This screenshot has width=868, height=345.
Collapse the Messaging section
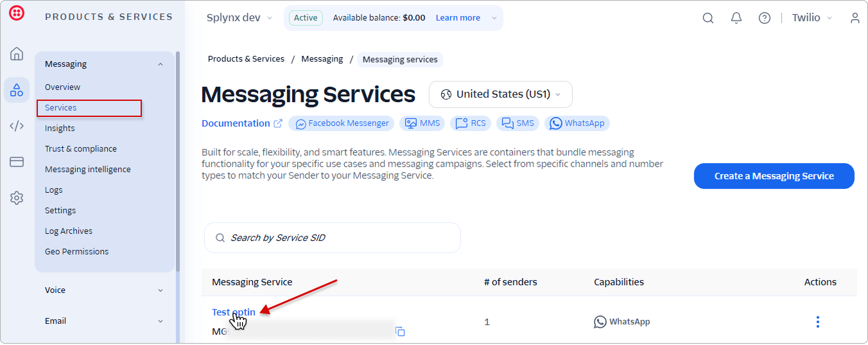click(x=161, y=64)
